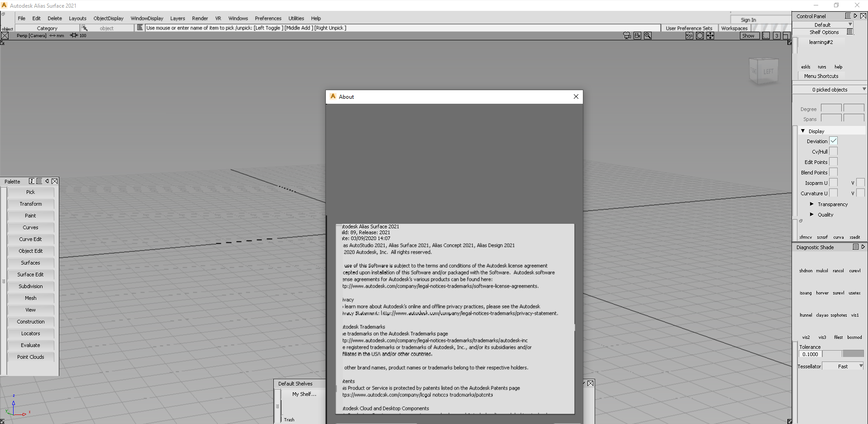Click the Show button in viewport toolbar
Viewport: 868px width, 424px height.
pyautogui.click(x=748, y=36)
